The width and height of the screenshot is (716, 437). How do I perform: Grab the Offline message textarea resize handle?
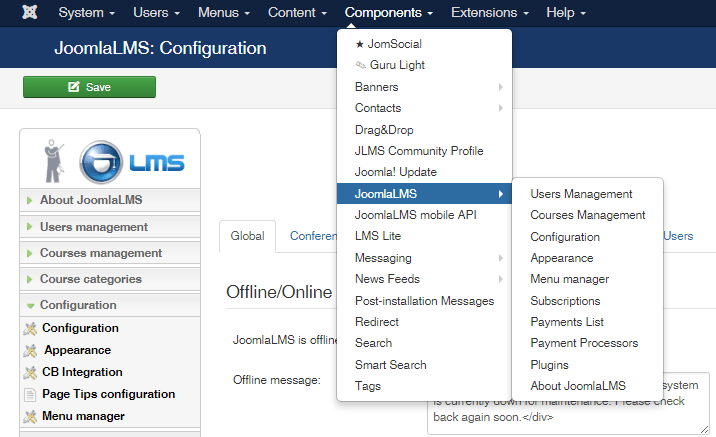705,430
